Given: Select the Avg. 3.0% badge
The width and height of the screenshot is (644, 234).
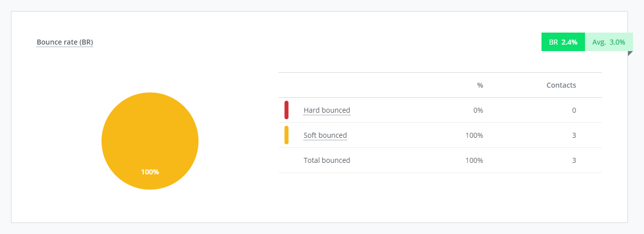Looking at the screenshot, I should [x=609, y=42].
